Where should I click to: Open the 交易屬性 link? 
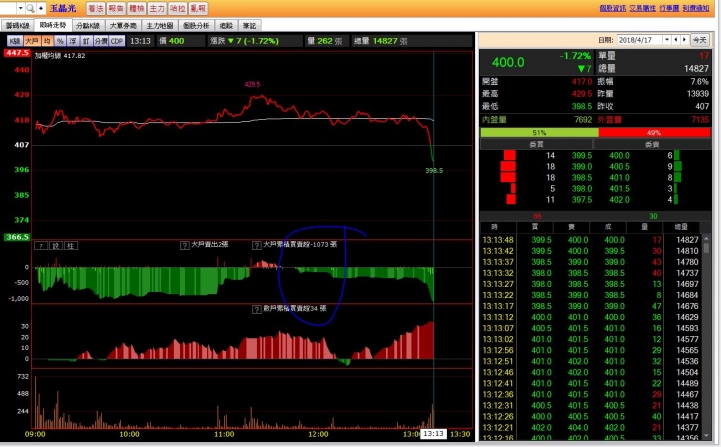(x=642, y=8)
